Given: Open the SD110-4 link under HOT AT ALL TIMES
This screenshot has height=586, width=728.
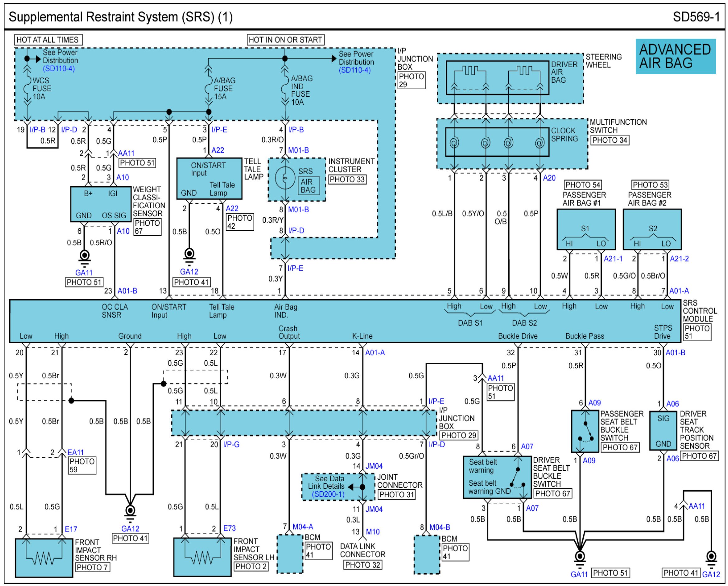Looking at the screenshot, I should (x=59, y=69).
